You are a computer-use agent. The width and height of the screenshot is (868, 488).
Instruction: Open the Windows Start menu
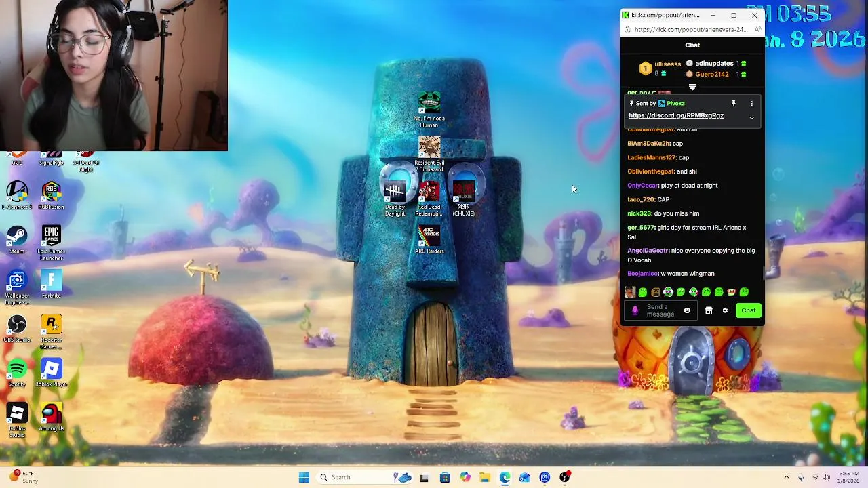[304, 477]
